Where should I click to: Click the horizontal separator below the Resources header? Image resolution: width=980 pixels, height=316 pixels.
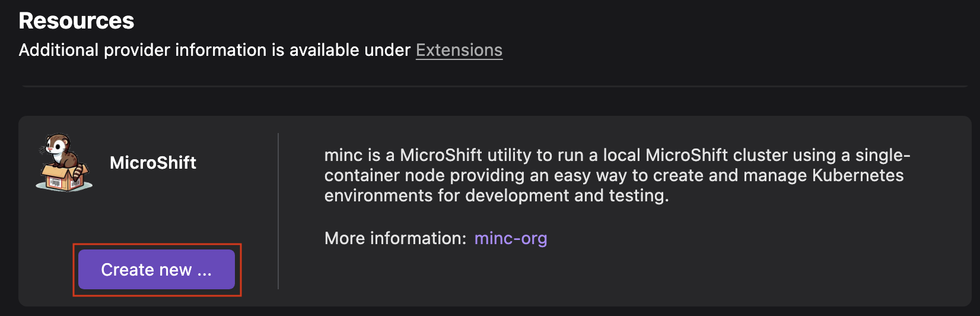click(495, 87)
